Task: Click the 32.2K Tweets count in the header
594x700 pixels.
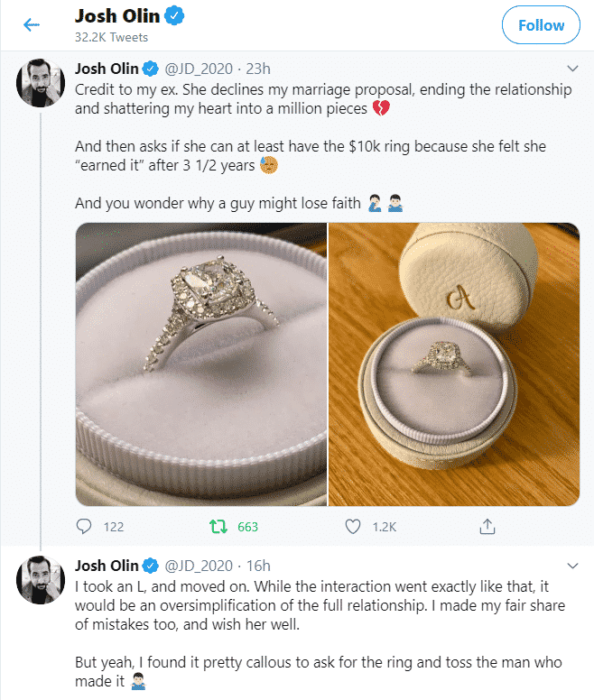Action: point(111,37)
